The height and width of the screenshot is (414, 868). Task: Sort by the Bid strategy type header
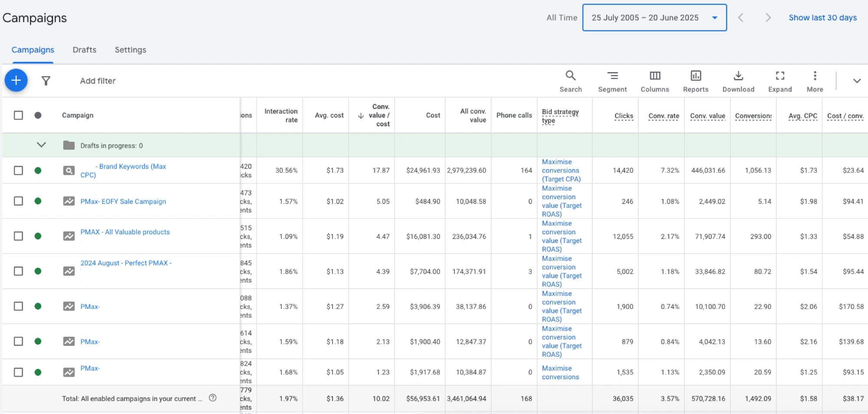[x=560, y=116]
